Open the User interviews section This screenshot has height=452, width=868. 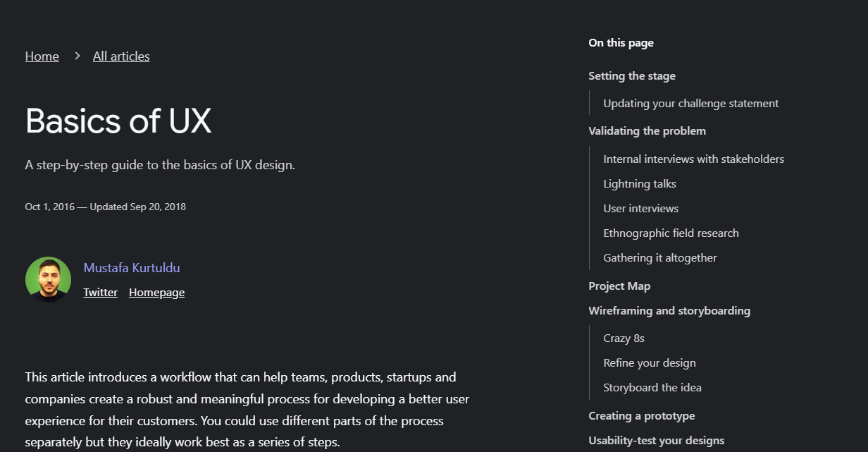point(640,208)
